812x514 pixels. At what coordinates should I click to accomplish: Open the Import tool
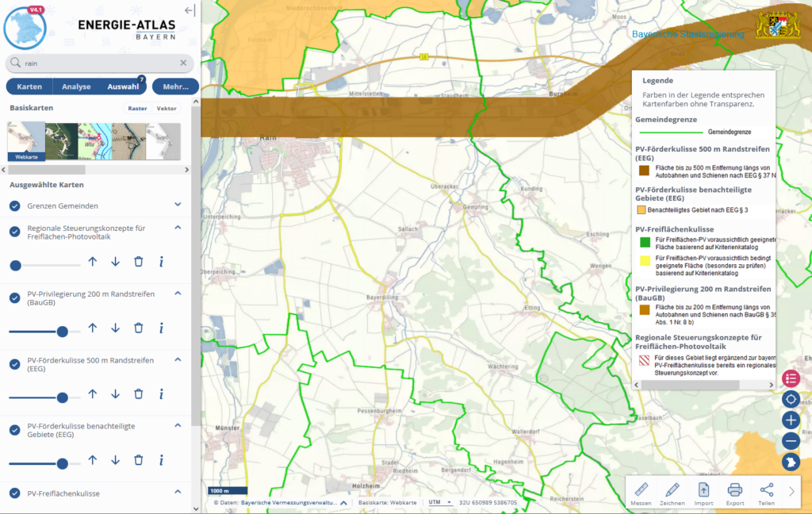(704, 494)
